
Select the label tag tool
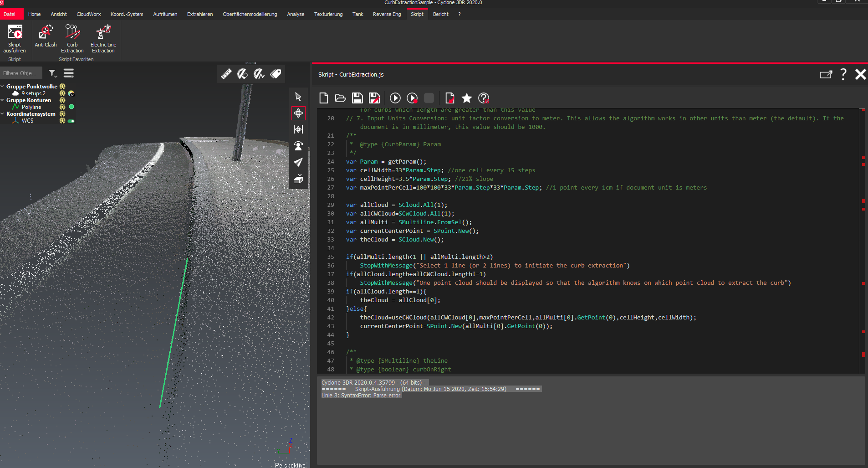pyautogui.click(x=276, y=74)
